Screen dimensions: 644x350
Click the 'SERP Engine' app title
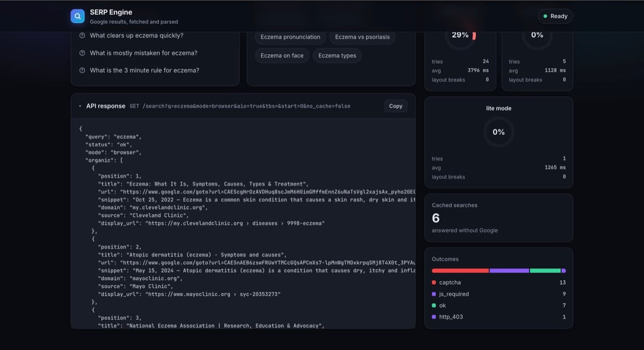click(111, 12)
